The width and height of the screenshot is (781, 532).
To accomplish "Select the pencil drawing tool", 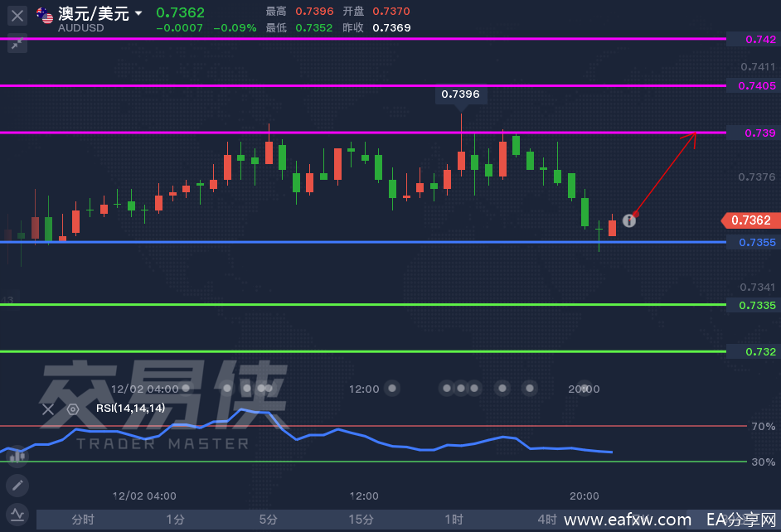I will click(x=17, y=486).
